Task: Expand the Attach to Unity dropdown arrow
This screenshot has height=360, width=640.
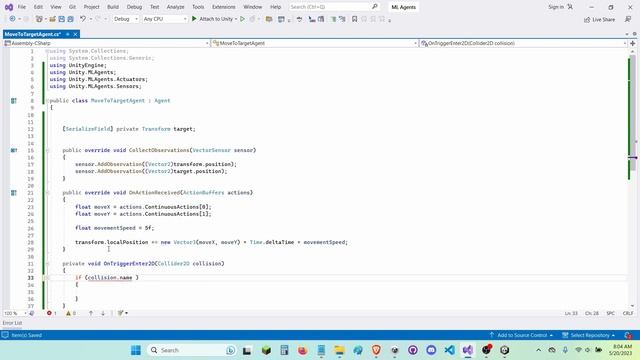Action: pyautogui.click(x=236, y=19)
